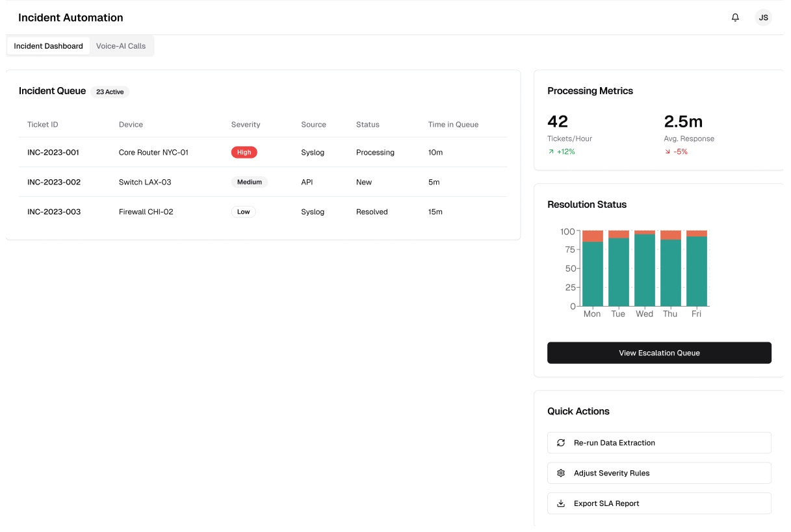
Task: Open the notifications bell
Action: click(735, 18)
